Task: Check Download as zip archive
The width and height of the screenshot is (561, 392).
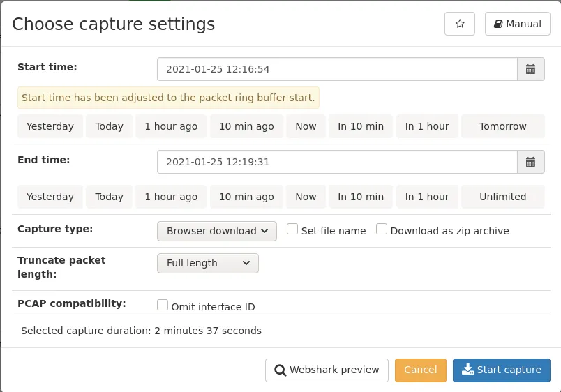Action: (x=382, y=229)
